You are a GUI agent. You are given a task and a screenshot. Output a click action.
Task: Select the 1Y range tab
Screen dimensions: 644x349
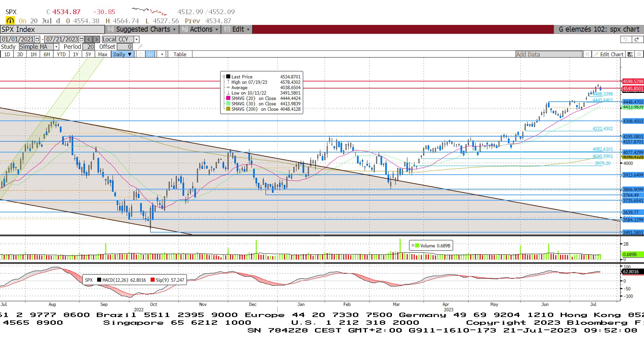76,54
